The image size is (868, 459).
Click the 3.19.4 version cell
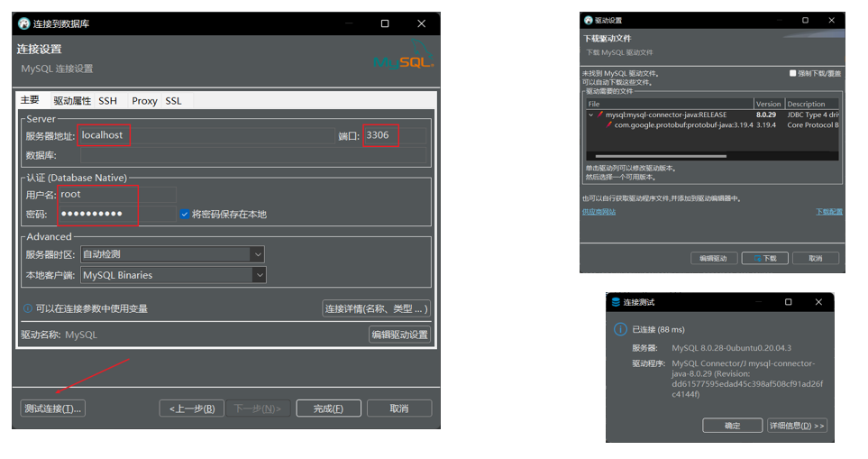coord(766,125)
